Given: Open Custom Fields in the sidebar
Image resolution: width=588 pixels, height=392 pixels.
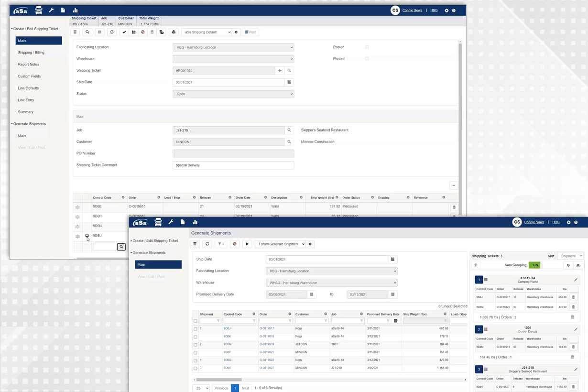Looking at the screenshot, I should tap(29, 76).
